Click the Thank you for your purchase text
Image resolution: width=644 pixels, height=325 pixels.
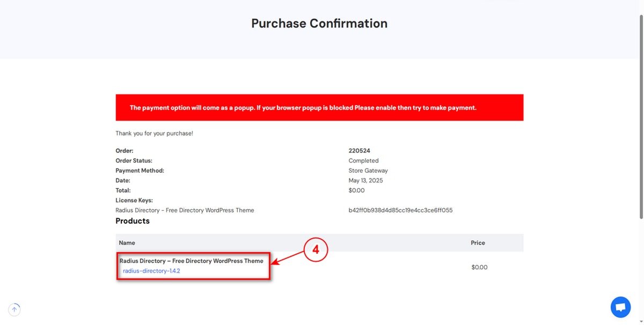[x=155, y=134]
